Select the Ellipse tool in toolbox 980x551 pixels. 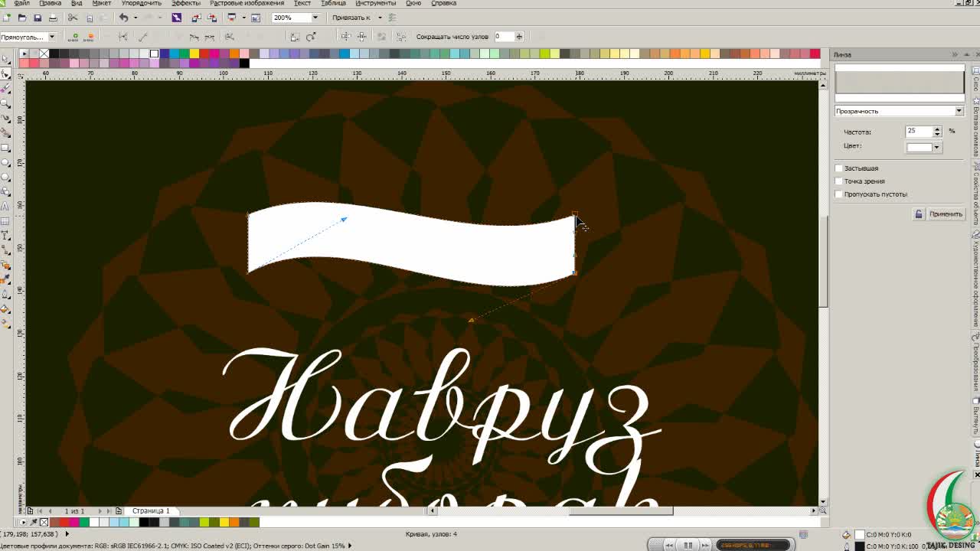pos(5,162)
